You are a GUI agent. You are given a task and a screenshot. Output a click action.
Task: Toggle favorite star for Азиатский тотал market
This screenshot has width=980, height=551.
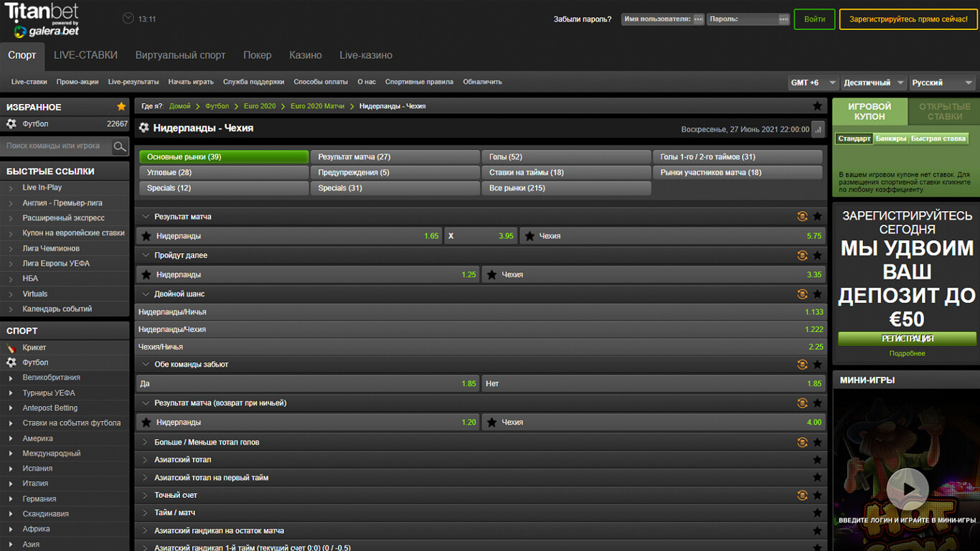[817, 460]
